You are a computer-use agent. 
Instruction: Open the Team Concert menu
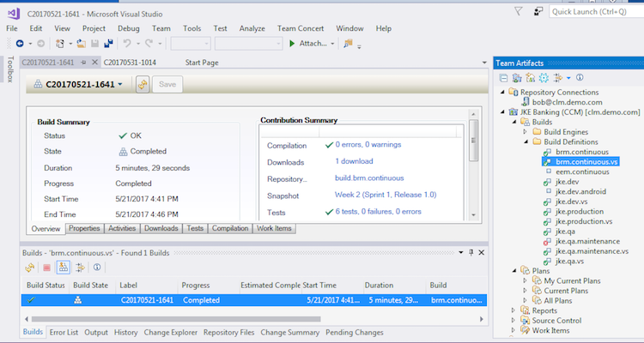(301, 28)
